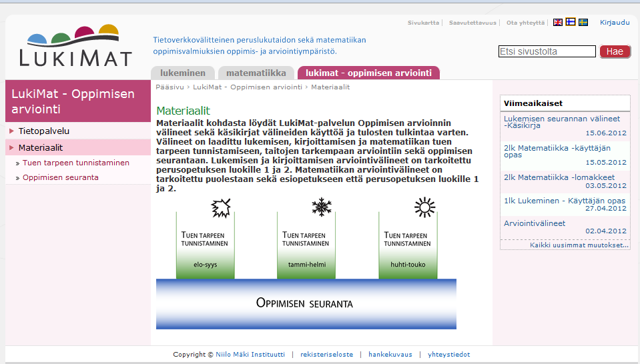The image size is (640, 364).
Task: Open rekisteriseloste footer link
Action: coord(326,355)
